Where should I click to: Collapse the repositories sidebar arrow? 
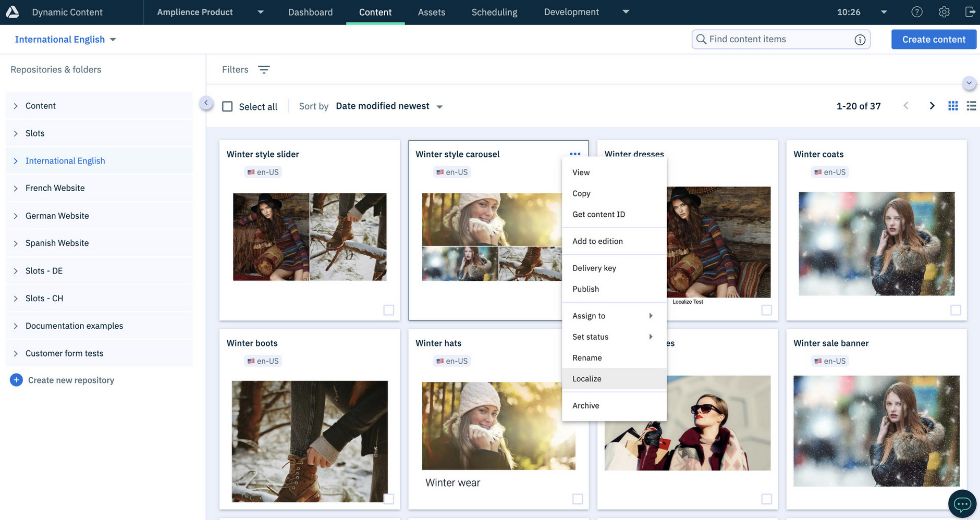tap(206, 103)
